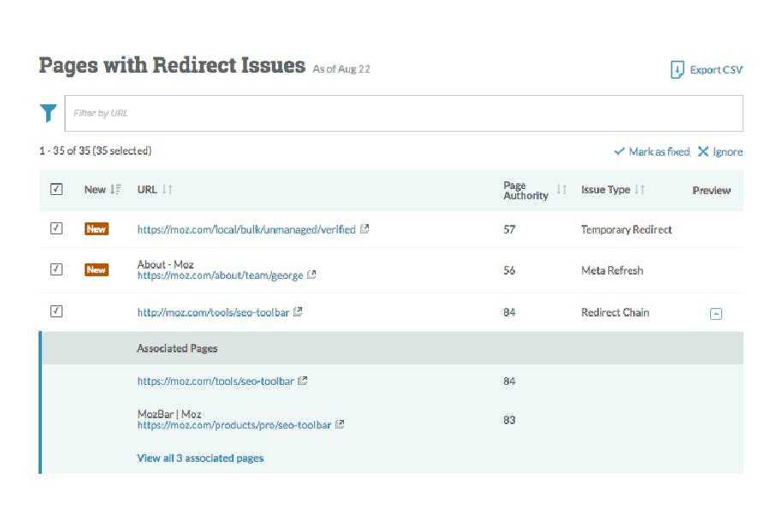Open external link for seo-toolbar redirect chain

(297, 311)
